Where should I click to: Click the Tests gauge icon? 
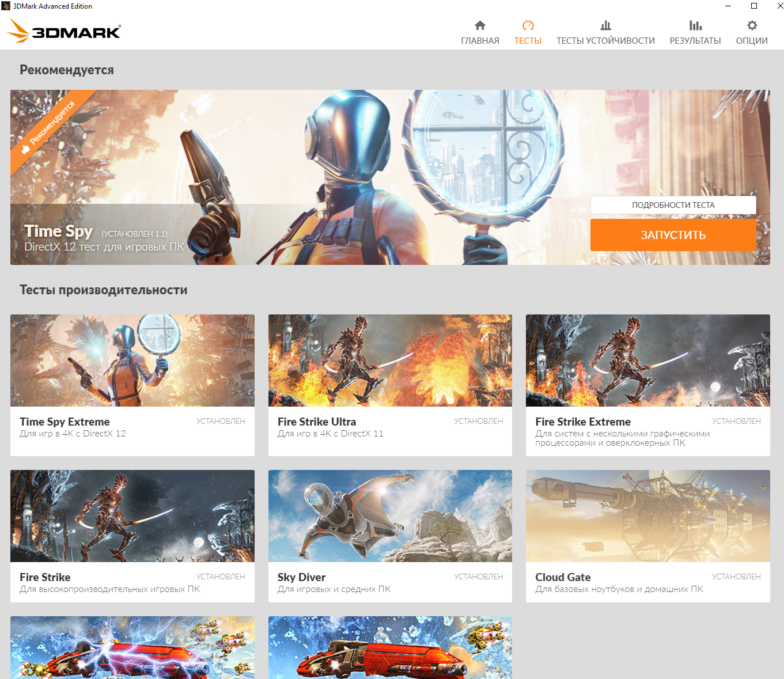click(528, 25)
